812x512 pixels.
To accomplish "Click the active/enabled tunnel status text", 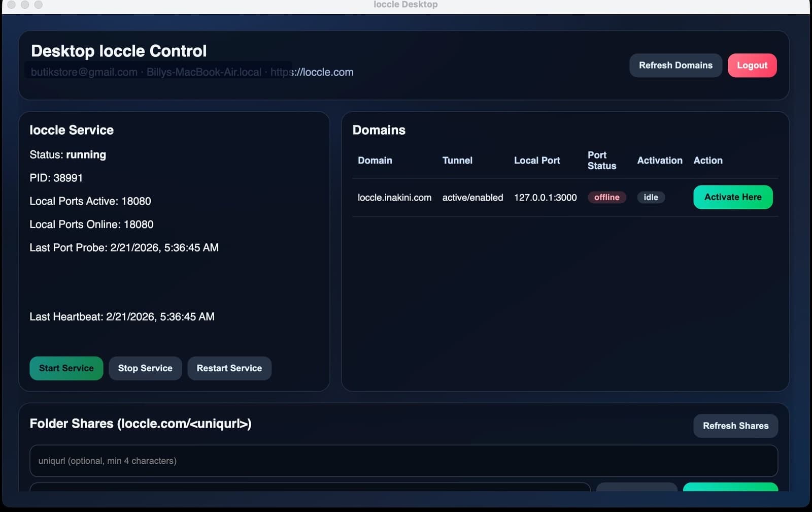I will point(472,198).
